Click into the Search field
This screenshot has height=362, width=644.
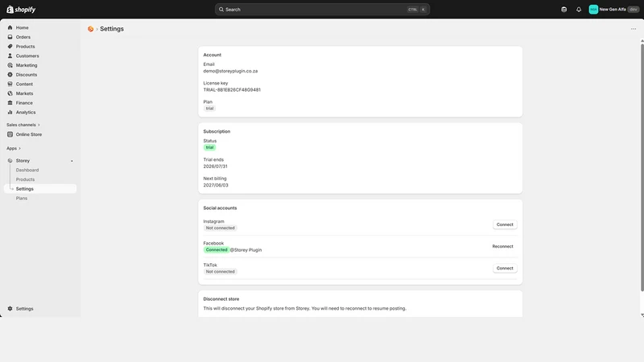(322, 10)
